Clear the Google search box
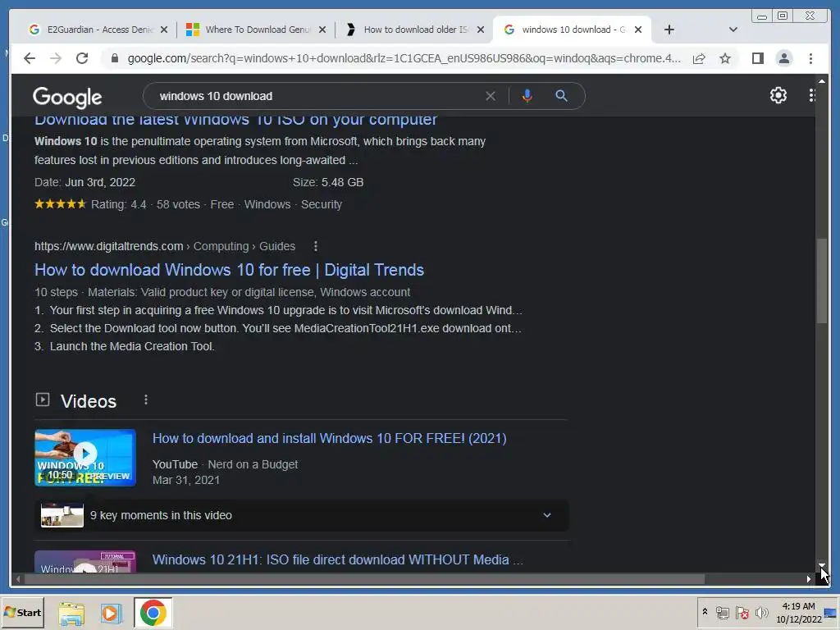The width and height of the screenshot is (840, 630). pos(491,97)
